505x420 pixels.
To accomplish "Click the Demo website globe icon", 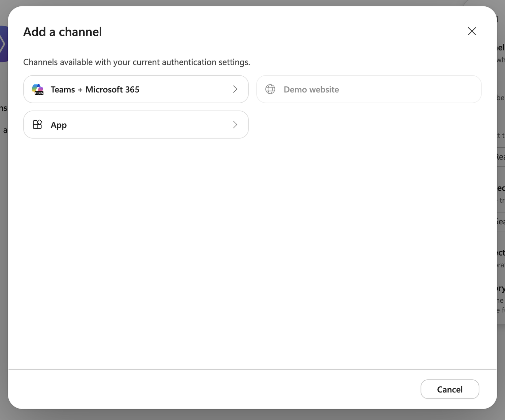I will (x=270, y=89).
